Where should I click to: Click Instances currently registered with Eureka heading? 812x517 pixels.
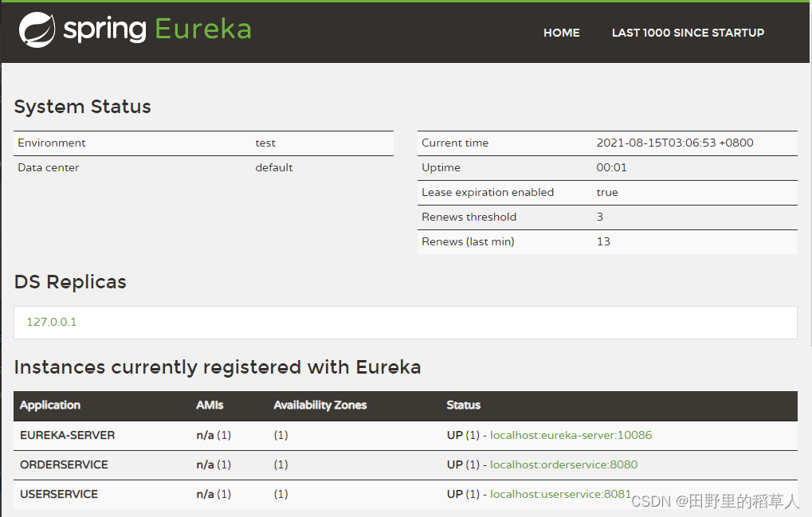pyautogui.click(x=217, y=367)
